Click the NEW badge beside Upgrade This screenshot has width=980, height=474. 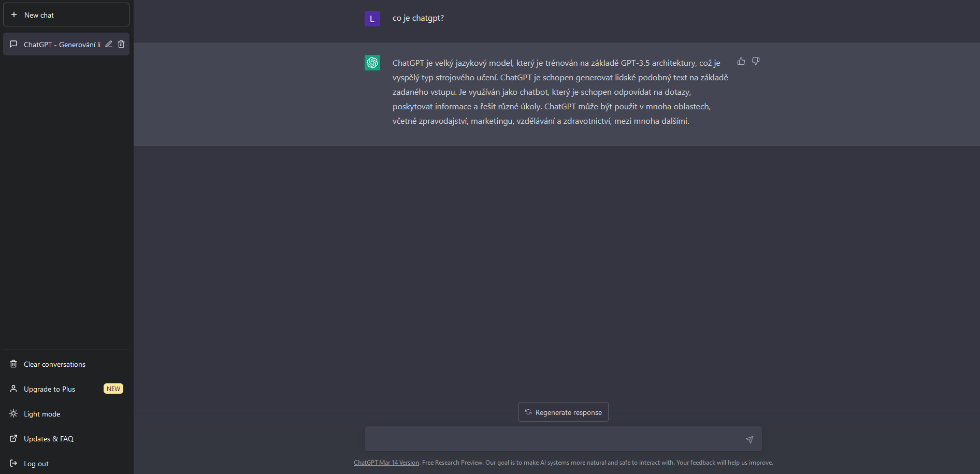[113, 389]
